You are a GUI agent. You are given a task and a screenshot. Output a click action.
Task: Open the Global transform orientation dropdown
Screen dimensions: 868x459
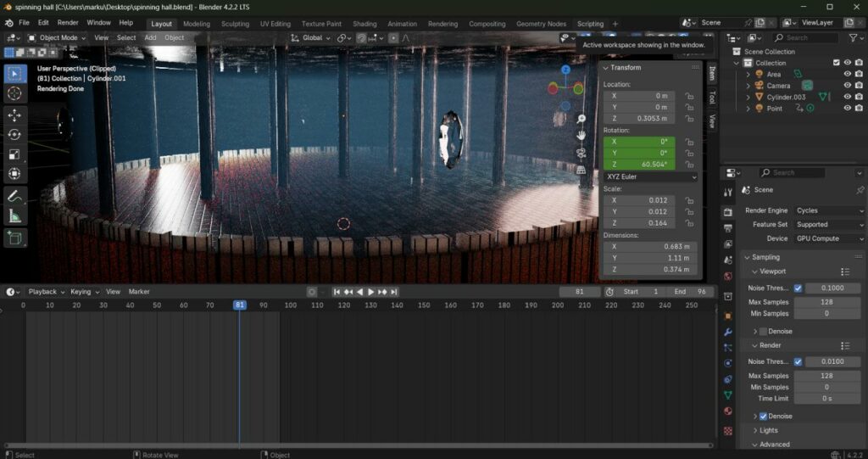310,37
